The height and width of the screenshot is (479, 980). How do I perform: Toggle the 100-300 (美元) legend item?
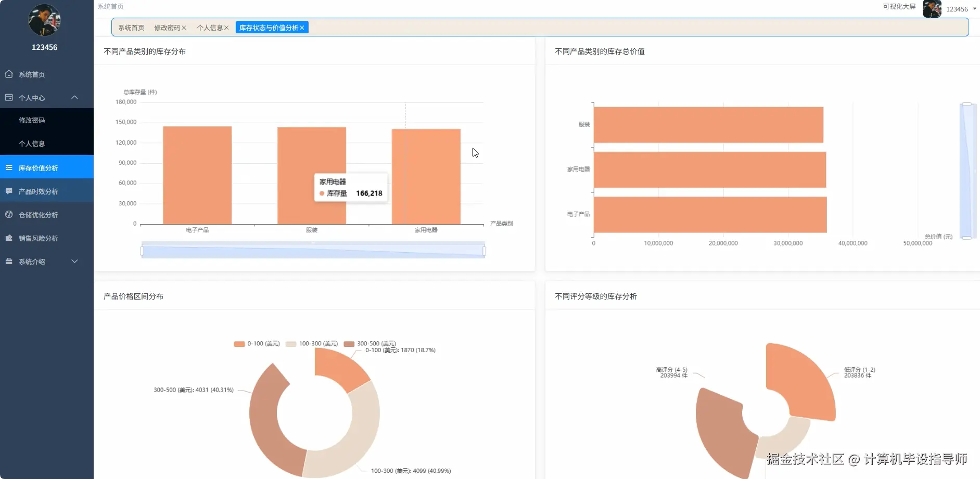tap(312, 344)
